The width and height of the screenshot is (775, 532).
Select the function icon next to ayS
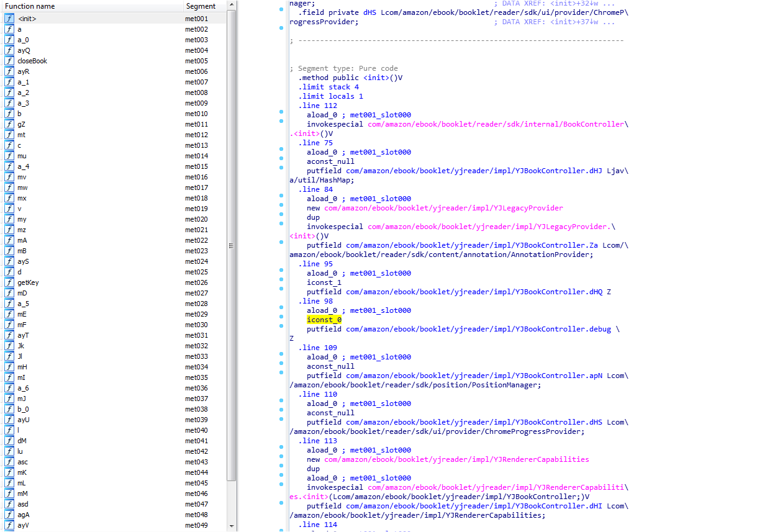pyautogui.click(x=9, y=261)
